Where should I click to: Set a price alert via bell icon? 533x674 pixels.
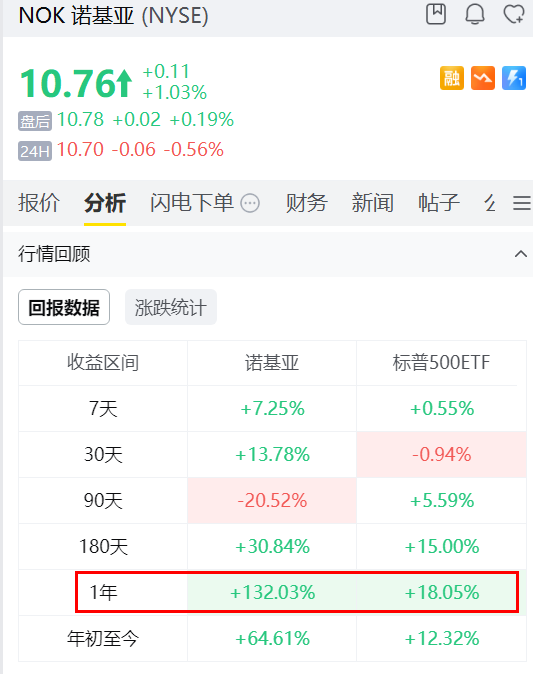tap(475, 14)
